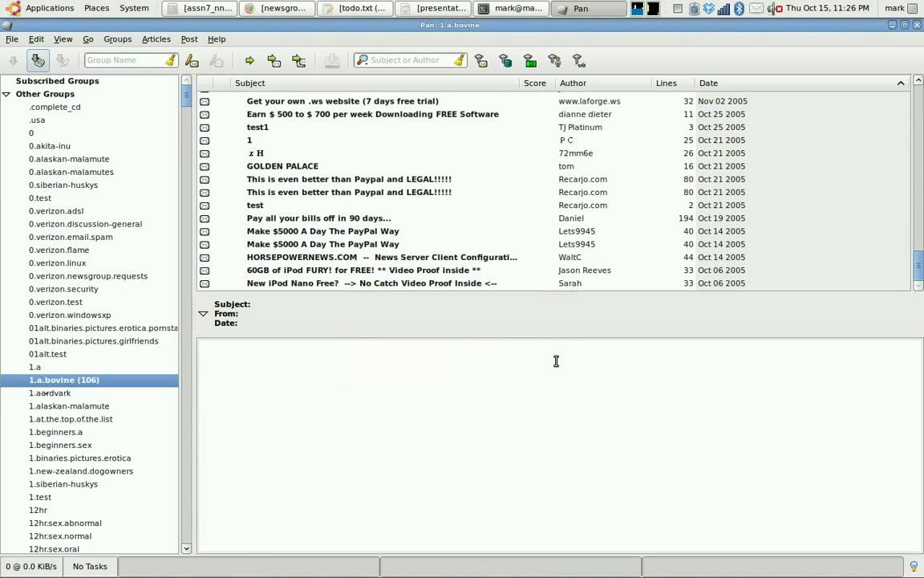The width and height of the screenshot is (924, 578).
Task: Select the 0.verizon.linux newsgroup
Action: (x=57, y=263)
